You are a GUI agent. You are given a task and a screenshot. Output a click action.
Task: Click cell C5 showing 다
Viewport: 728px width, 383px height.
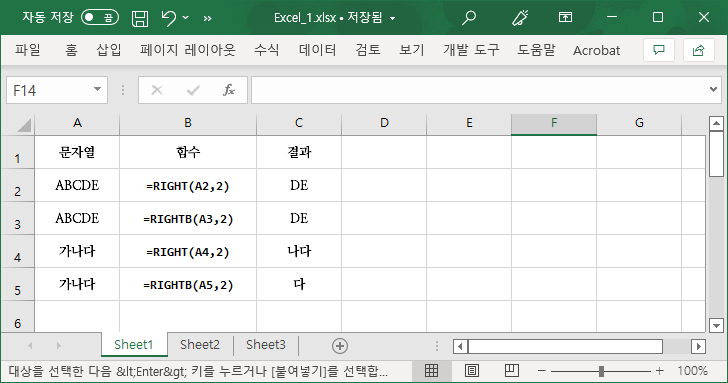(299, 284)
